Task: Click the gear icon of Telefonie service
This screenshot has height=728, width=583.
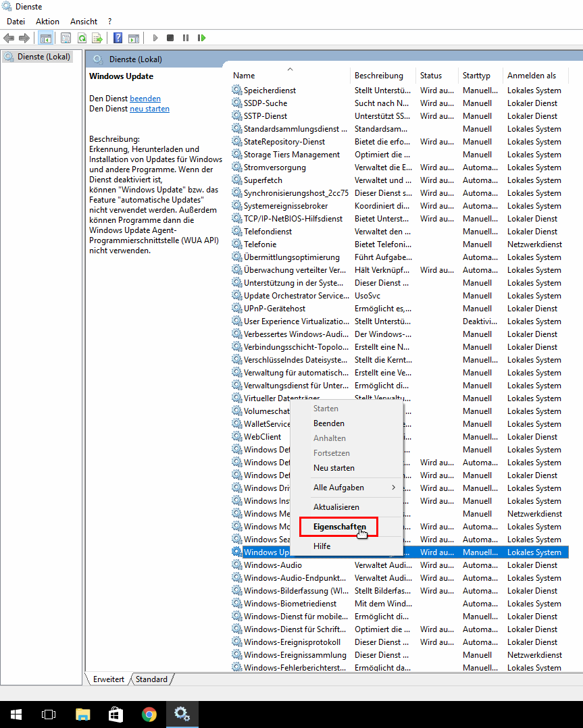Action: click(x=237, y=244)
